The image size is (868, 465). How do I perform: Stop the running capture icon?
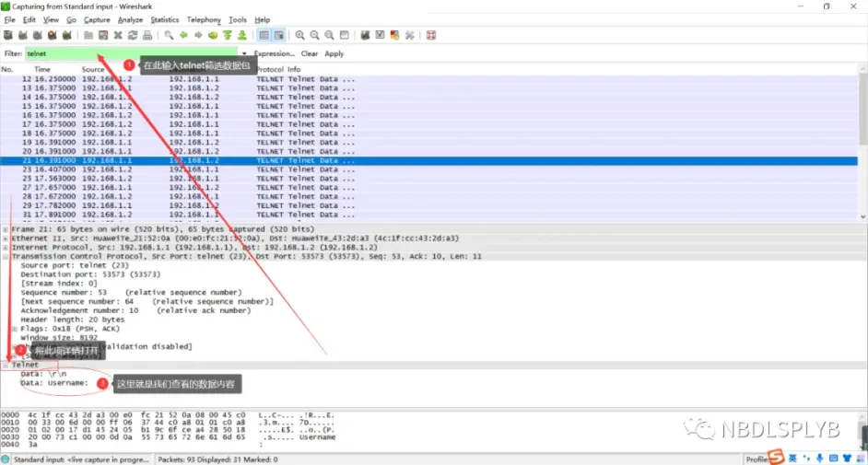point(52,35)
